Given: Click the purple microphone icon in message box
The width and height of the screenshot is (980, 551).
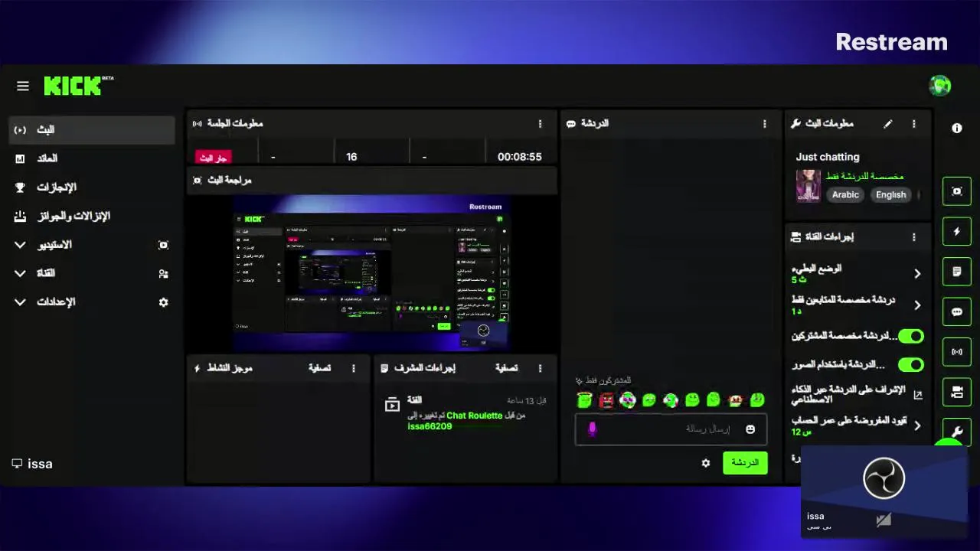Looking at the screenshot, I should [x=592, y=429].
